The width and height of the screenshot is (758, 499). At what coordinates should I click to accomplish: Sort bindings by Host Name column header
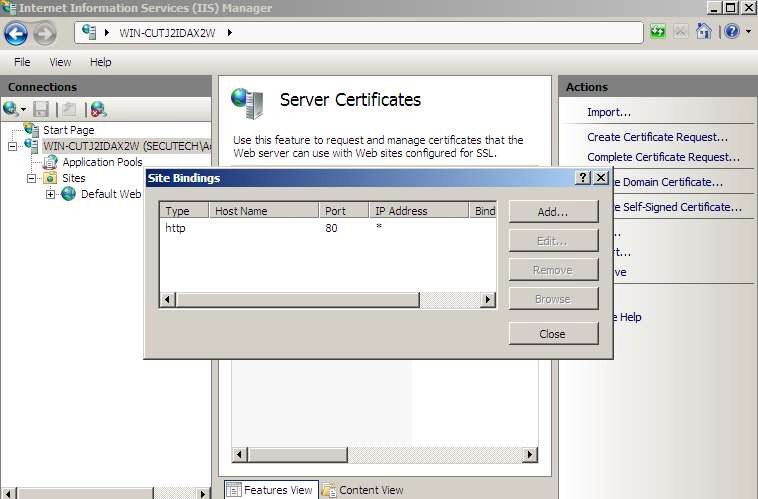tap(263, 211)
